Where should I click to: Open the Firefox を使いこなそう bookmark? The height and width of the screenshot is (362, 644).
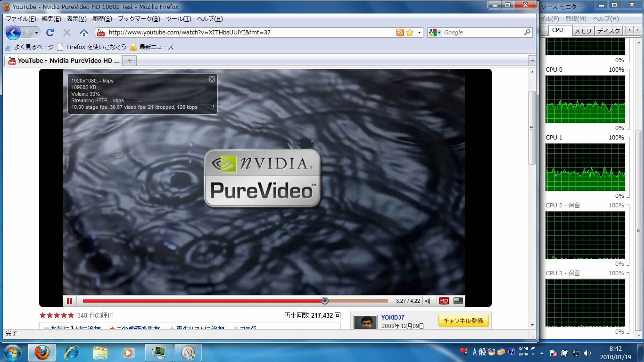[92, 47]
